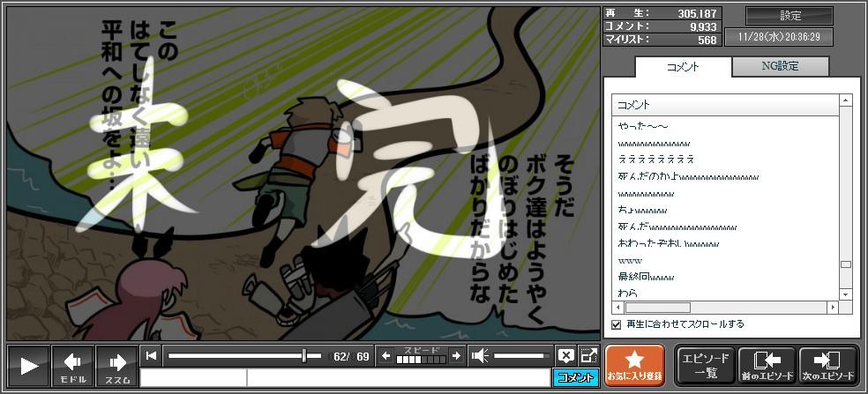Toggle 再生に合わせてスクロールする checkbox

click(617, 324)
